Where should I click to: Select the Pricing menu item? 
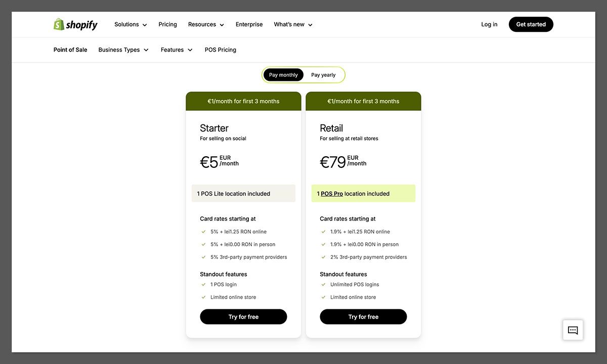point(167,24)
